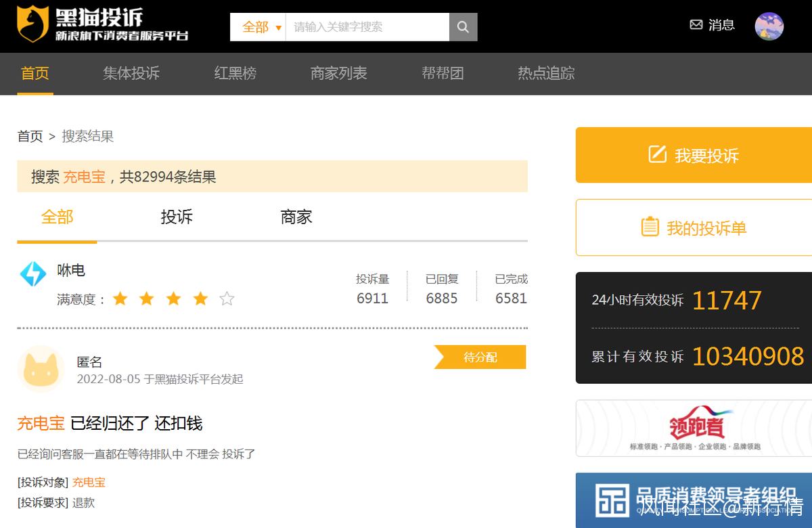The height and width of the screenshot is (528, 812).
Task: Open 帮帮团 navigation item
Action: [443, 73]
